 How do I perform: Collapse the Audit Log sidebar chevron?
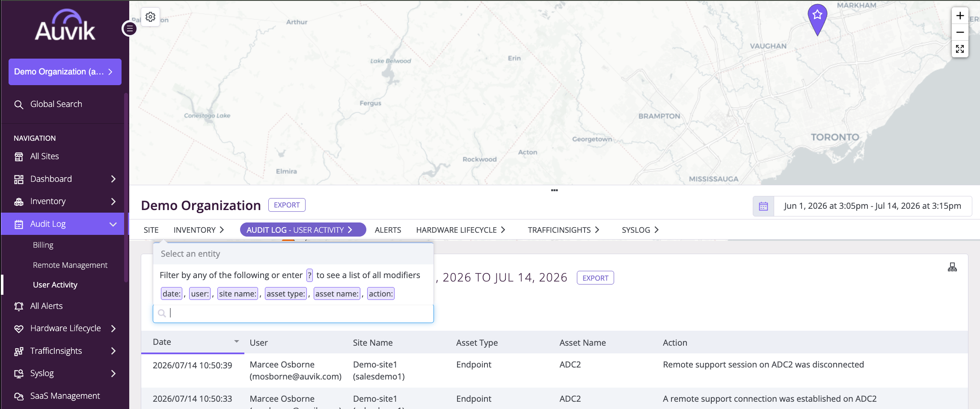[113, 224]
